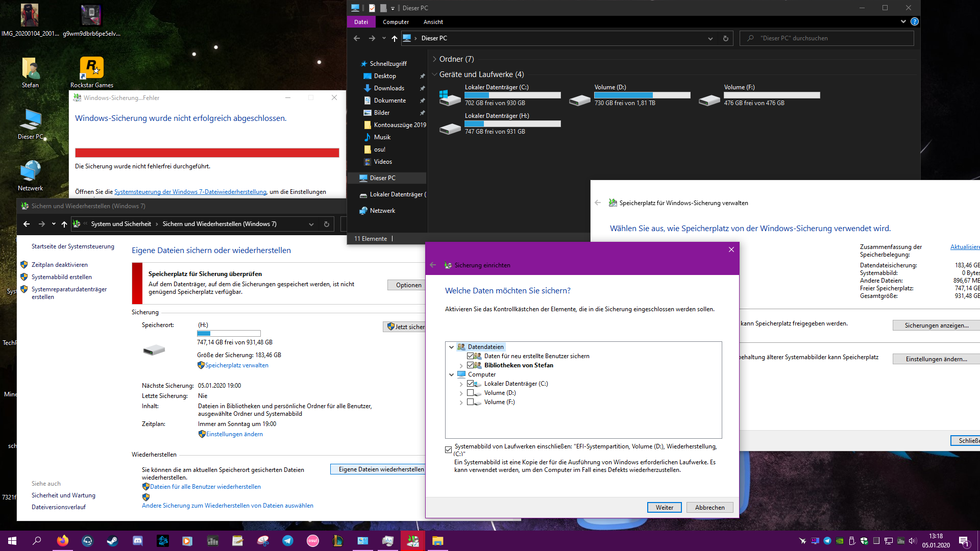This screenshot has width=980, height=551.
Task: Click the Netzwerk desktop icon
Action: [x=31, y=171]
